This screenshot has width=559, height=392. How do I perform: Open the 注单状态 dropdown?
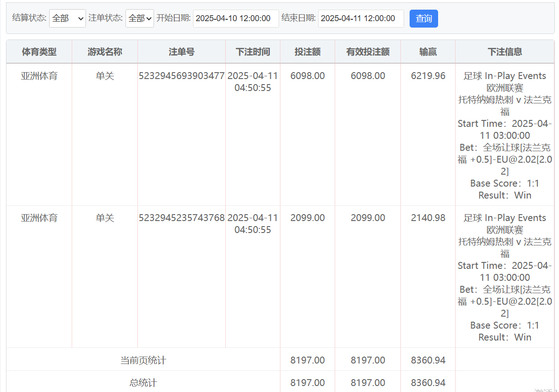point(140,18)
